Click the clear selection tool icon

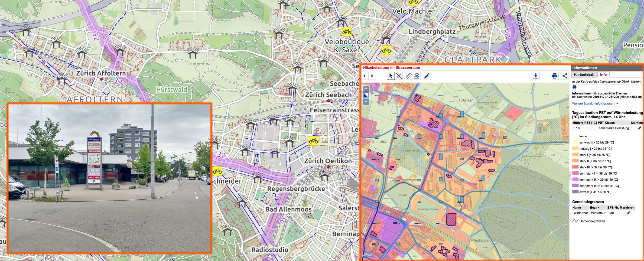[399, 76]
